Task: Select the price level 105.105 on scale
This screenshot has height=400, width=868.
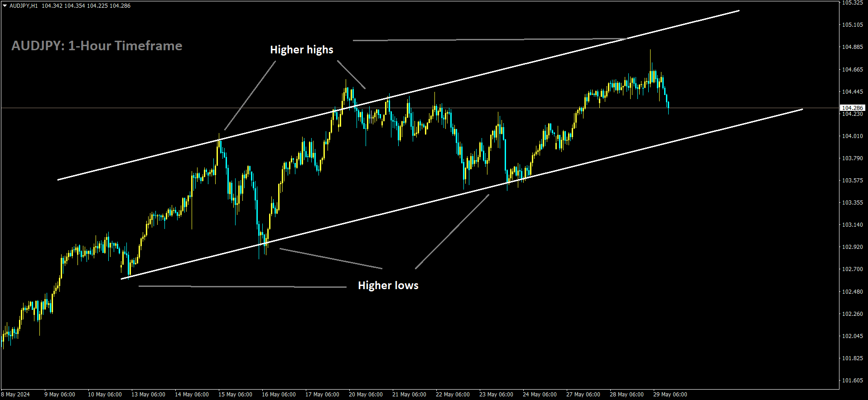Action: point(853,25)
